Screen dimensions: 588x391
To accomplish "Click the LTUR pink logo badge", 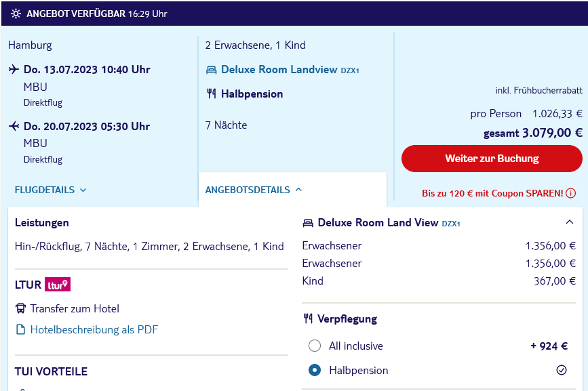I will tap(58, 285).
